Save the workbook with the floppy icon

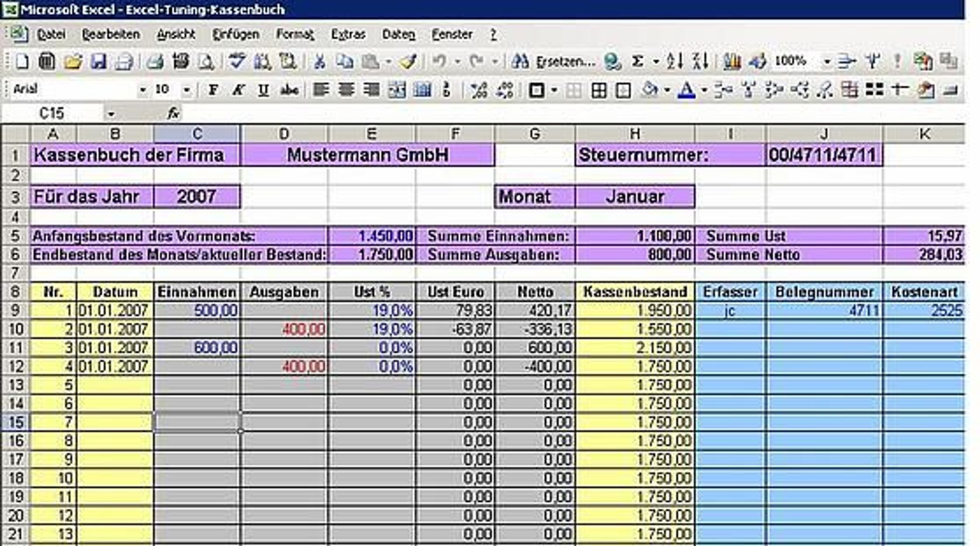point(99,61)
